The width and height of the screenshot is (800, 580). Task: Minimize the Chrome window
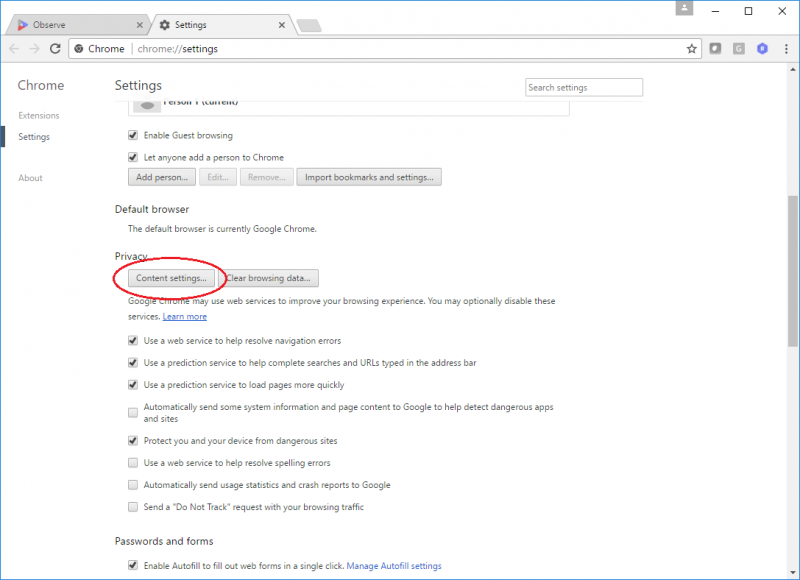[715, 11]
